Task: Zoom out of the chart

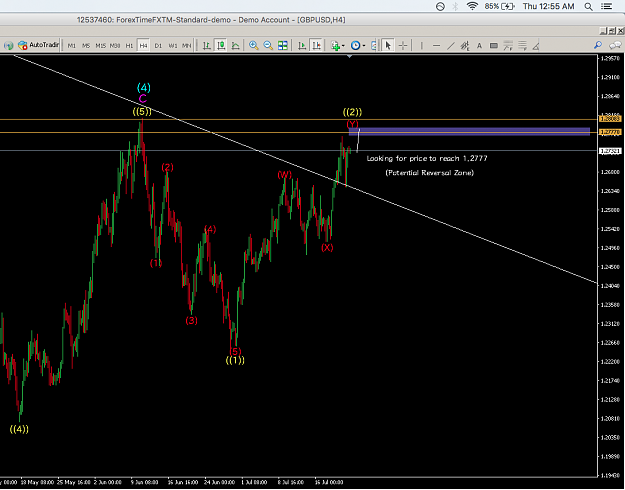Action: (x=268, y=46)
